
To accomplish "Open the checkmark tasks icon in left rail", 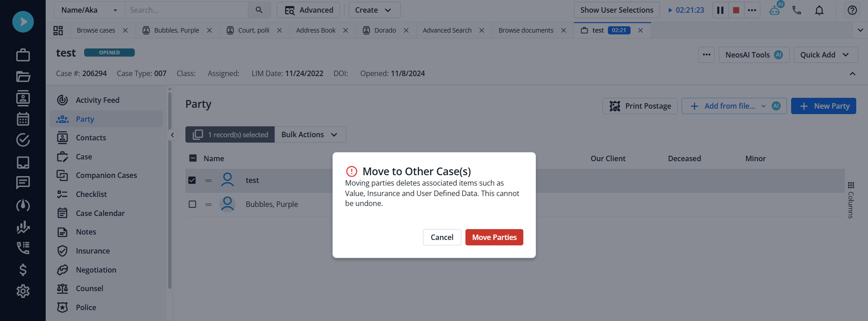I will pyautogui.click(x=23, y=140).
